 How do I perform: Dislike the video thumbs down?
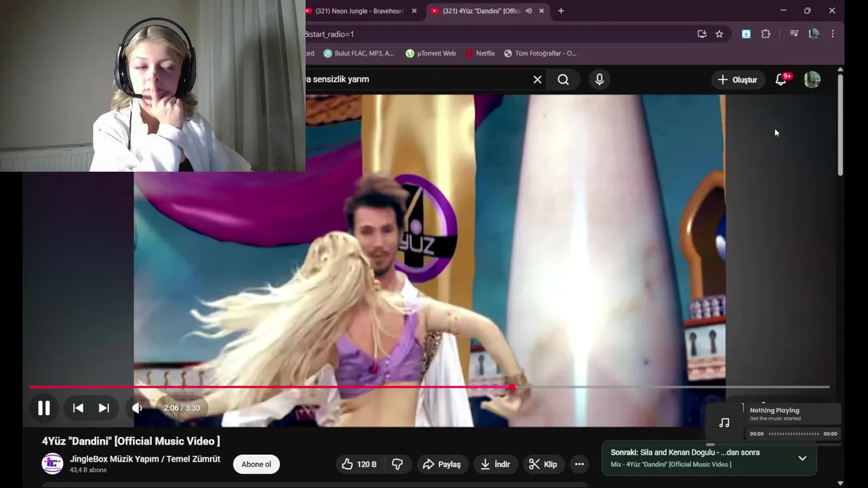(398, 464)
